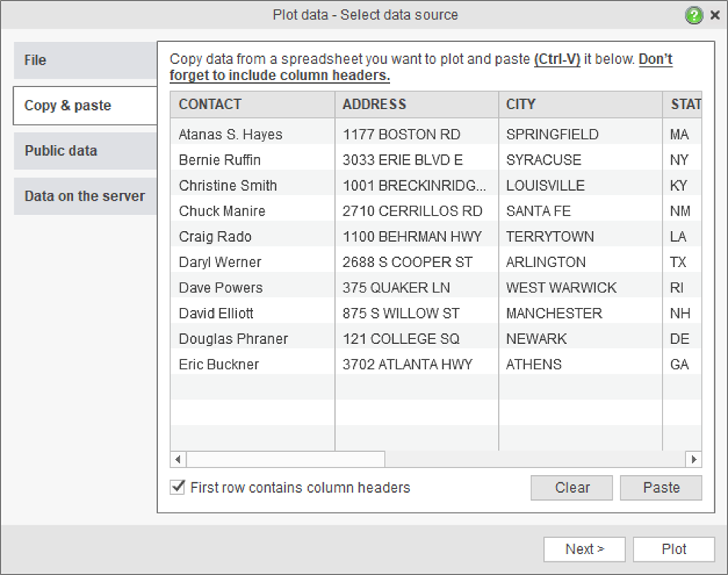Click the scroll left arrow icon
The image size is (728, 575).
pyautogui.click(x=178, y=459)
